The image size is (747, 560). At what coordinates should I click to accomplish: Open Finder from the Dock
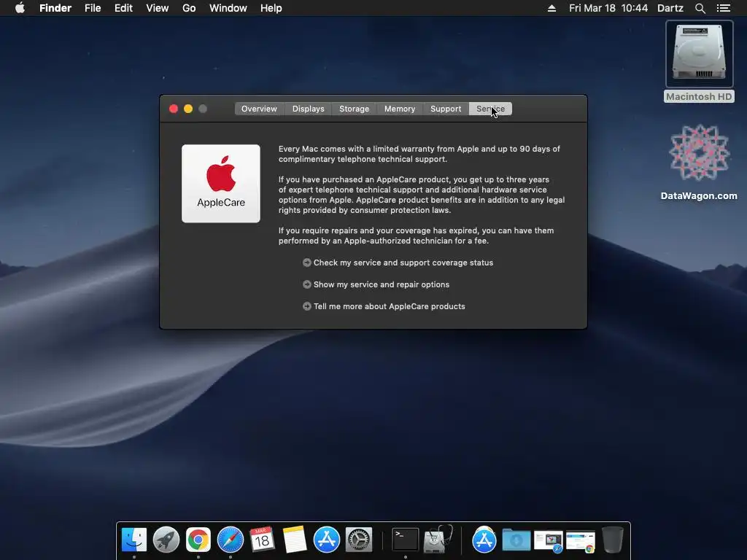134,540
